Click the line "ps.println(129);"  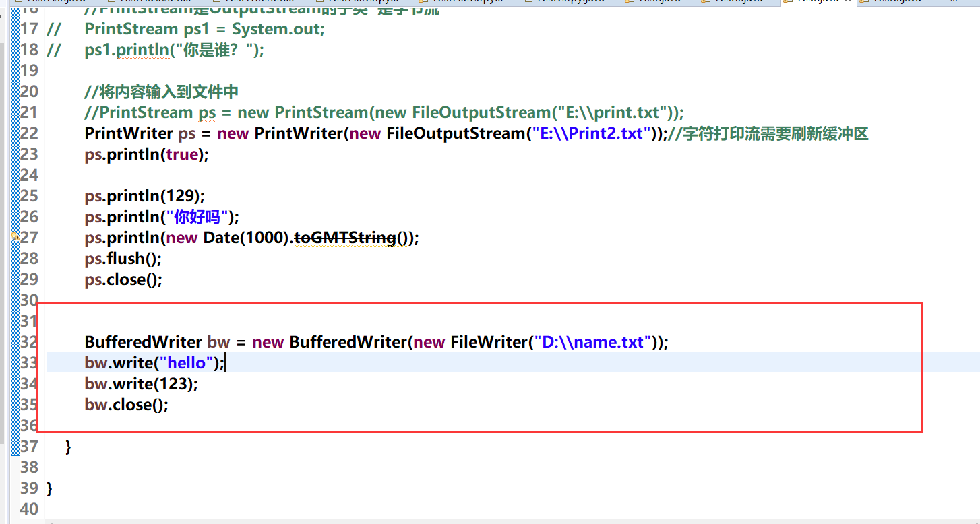(144, 196)
